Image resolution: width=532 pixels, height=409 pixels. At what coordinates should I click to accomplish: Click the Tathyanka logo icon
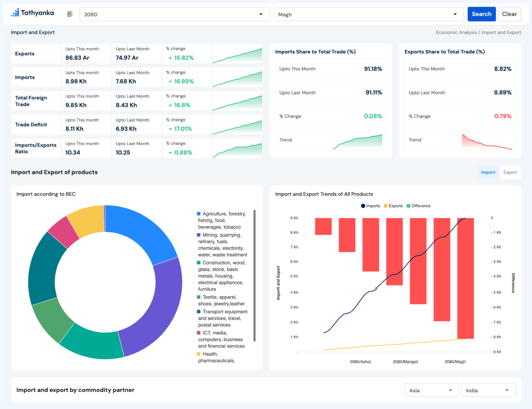click(15, 13)
